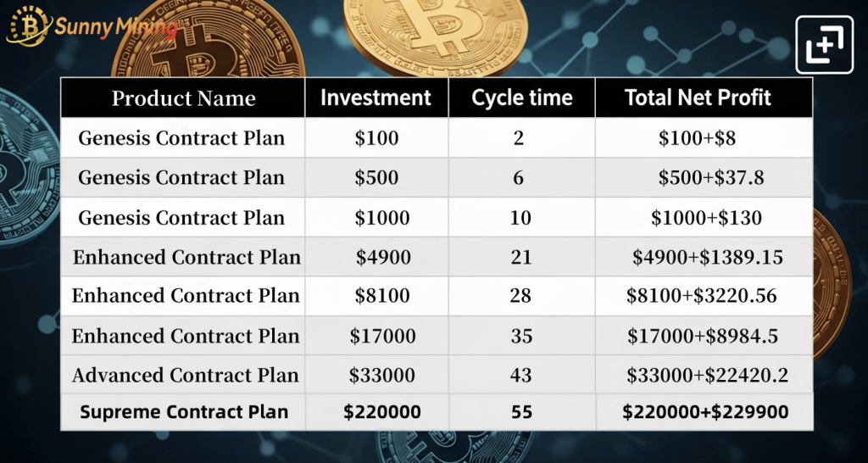Viewport: 868px width, 463px height.
Task: Click the large gold bitcoin at top
Action: (x=435, y=34)
